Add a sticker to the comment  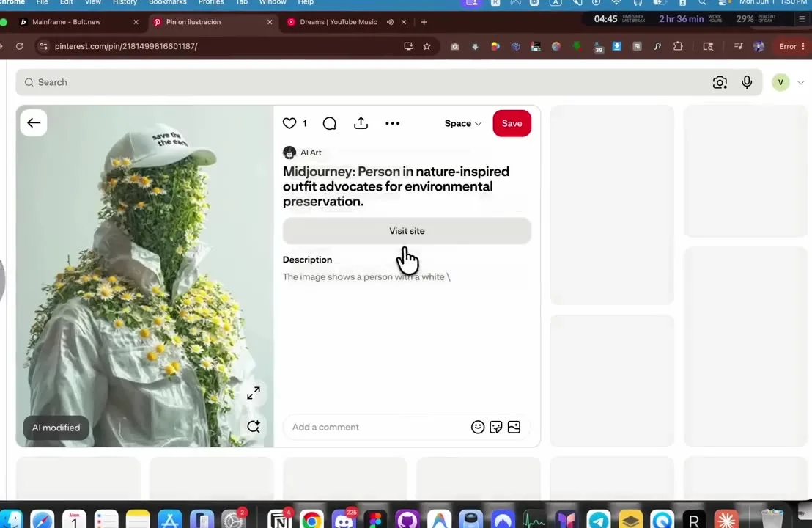tap(495, 427)
